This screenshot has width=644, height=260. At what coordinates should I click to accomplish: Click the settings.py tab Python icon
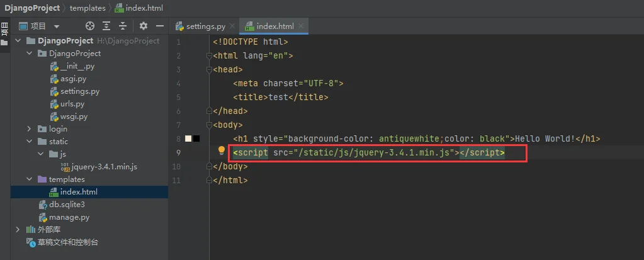pyautogui.click(x=180, y=26)
